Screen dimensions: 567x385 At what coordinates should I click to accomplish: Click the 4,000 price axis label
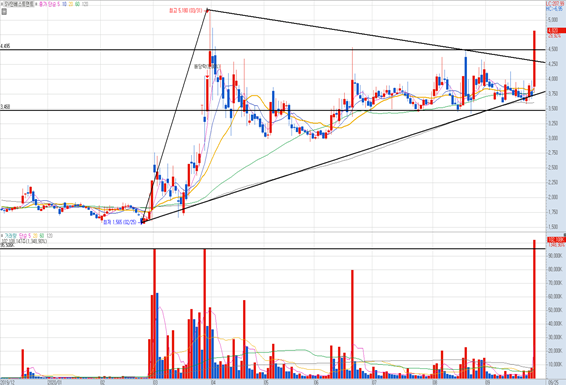pos(553,79)
